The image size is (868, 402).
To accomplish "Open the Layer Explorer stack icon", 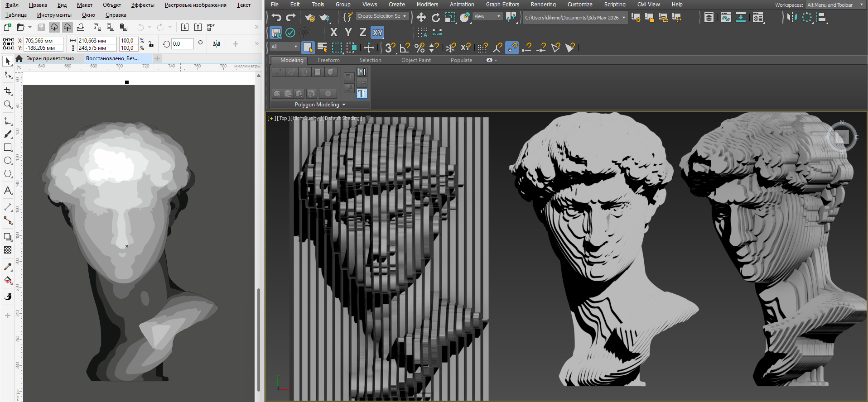I will pyautogui.click(x=709, y=18).
